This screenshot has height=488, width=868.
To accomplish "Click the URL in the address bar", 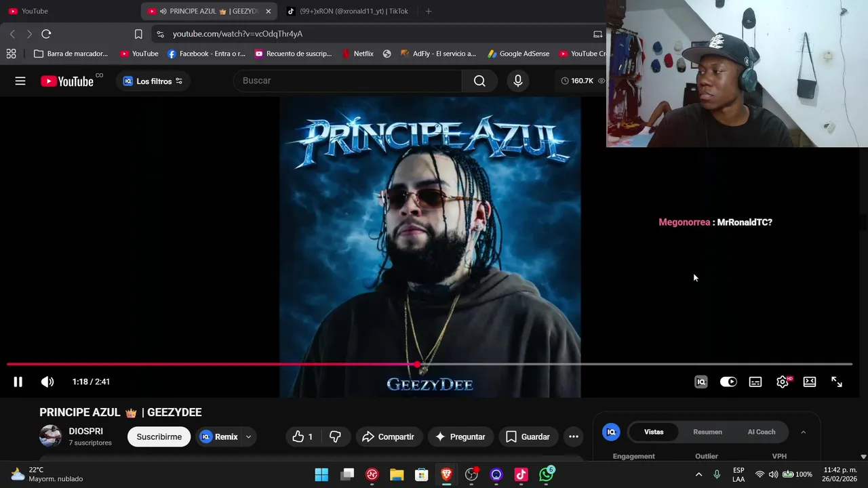I will click(237, 34).
